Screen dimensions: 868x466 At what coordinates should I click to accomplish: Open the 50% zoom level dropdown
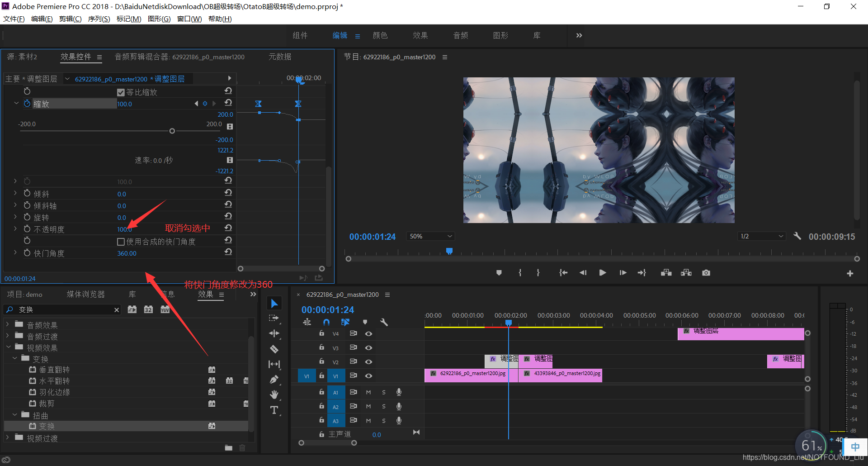click(430, 236)
